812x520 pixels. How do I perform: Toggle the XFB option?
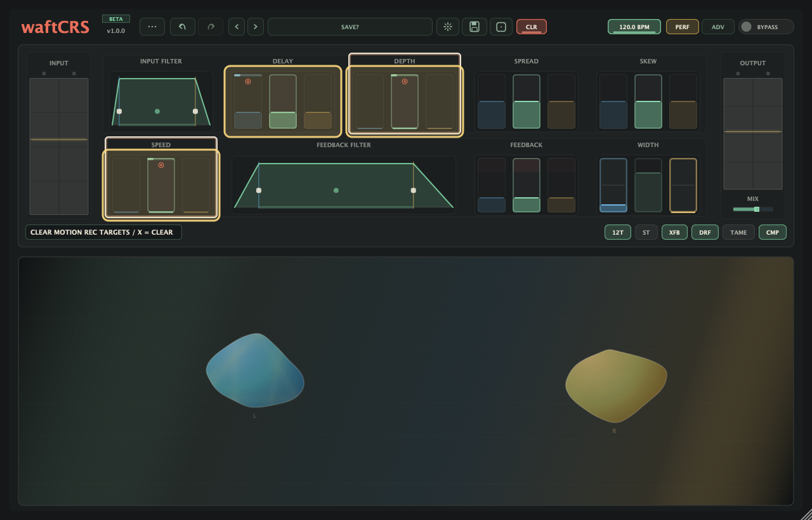pos(674,232)
